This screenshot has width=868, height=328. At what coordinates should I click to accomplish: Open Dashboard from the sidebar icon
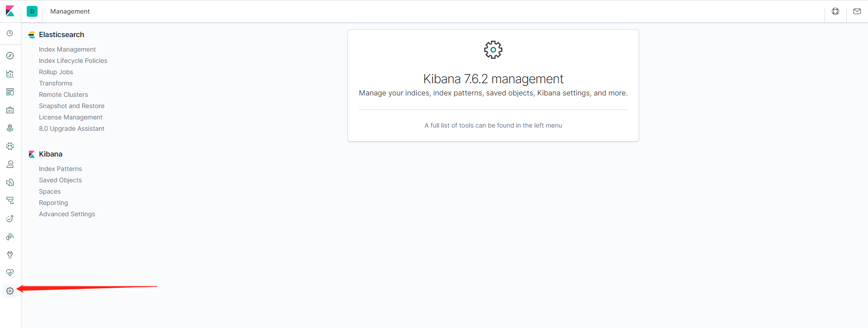(x=10, y=92)
